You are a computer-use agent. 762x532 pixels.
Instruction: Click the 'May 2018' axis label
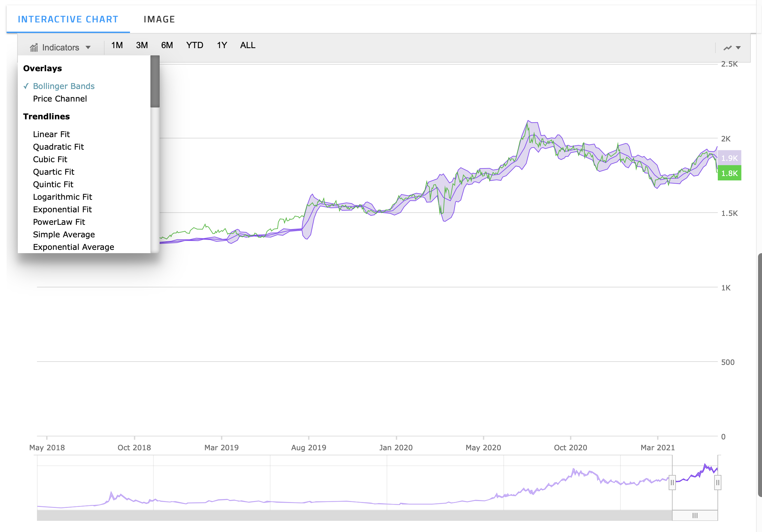(x=47, y=448)
